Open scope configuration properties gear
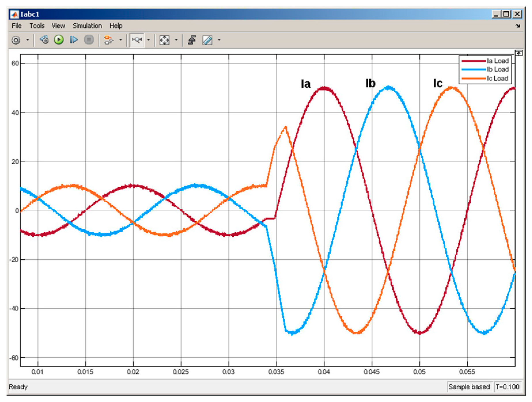 pos(16,40)
